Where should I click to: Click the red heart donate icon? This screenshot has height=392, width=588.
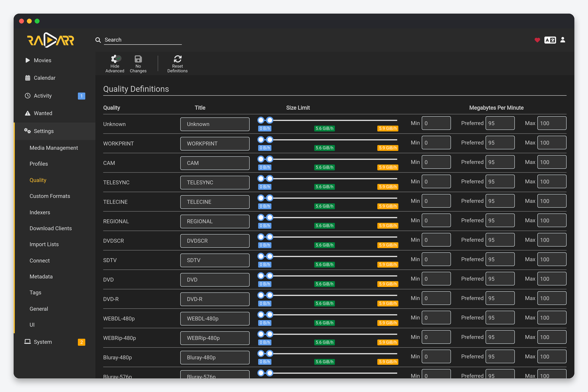pyautogui.click(x=537, y=40)
